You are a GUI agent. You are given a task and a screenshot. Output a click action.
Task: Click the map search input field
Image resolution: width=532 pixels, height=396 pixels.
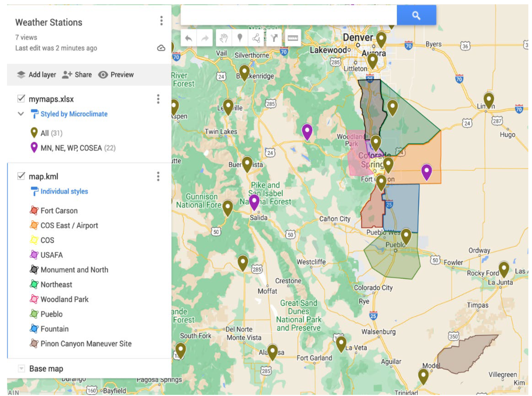[x=288, y=15]
